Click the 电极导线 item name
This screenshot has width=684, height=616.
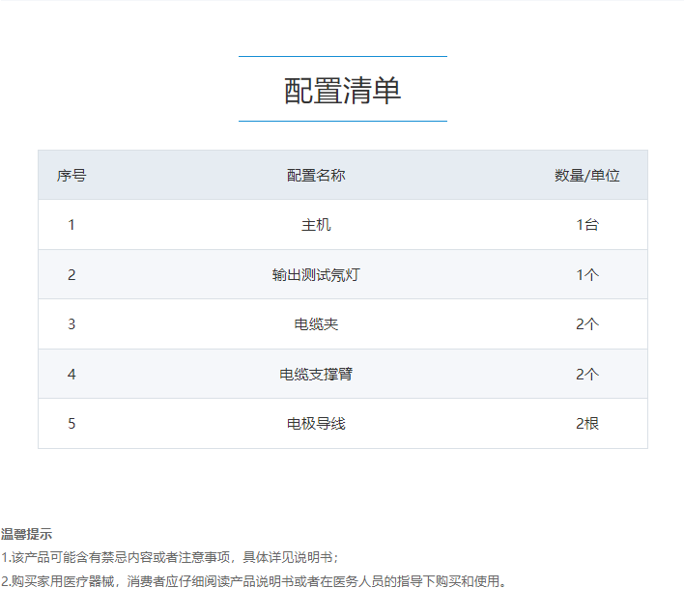316,424
